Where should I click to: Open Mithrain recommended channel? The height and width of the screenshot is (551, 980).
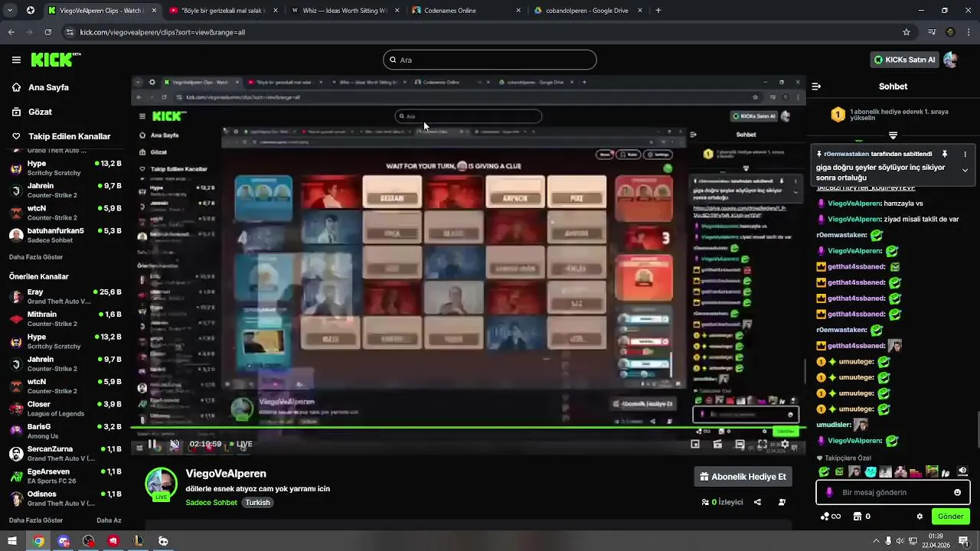[x=65, y=318]
